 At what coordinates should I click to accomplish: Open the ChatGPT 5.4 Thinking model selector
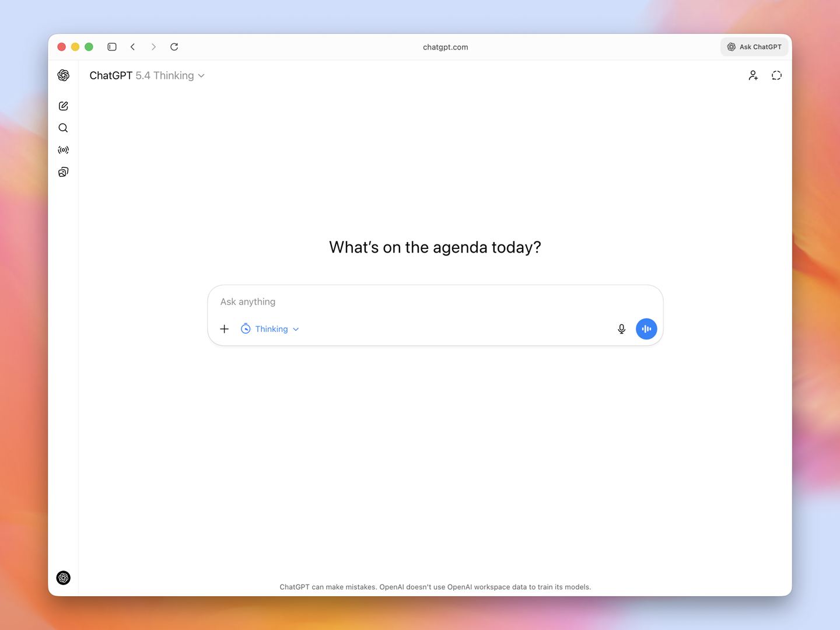(x=147, y=76)
